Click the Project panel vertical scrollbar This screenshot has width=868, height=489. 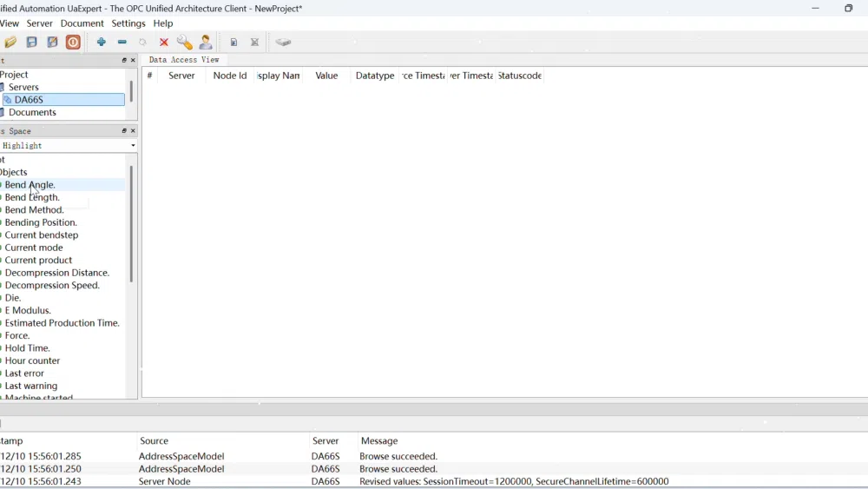(131, 91)
